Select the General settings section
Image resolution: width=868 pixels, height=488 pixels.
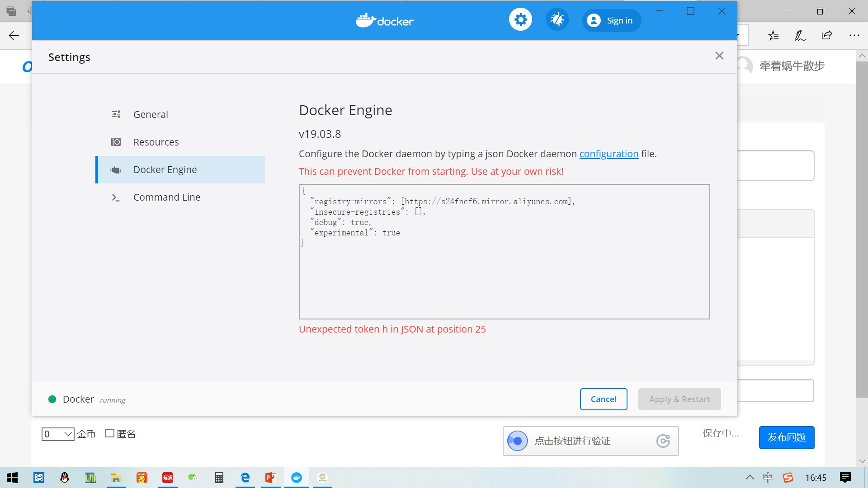coord(180,114)
